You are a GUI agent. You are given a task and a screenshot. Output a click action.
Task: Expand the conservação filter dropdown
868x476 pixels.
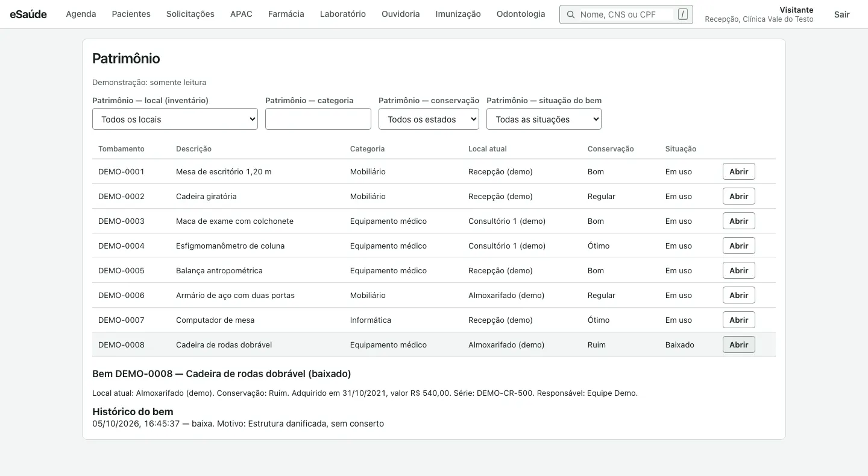429,119
